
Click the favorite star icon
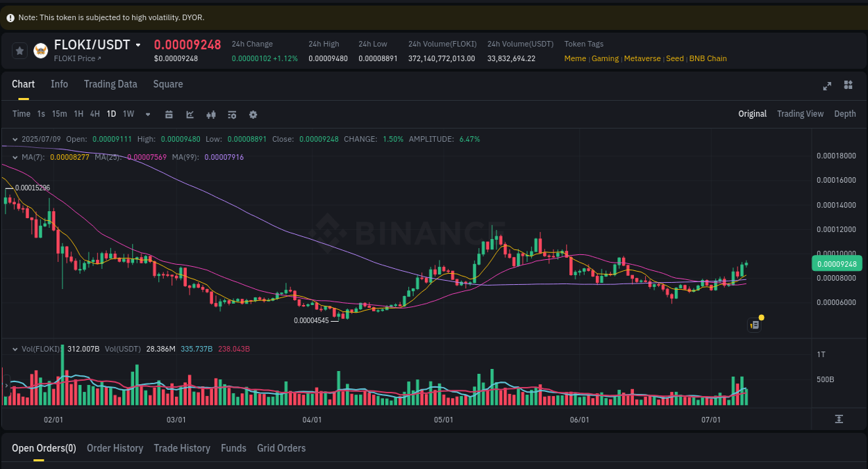tap(19, 50)
